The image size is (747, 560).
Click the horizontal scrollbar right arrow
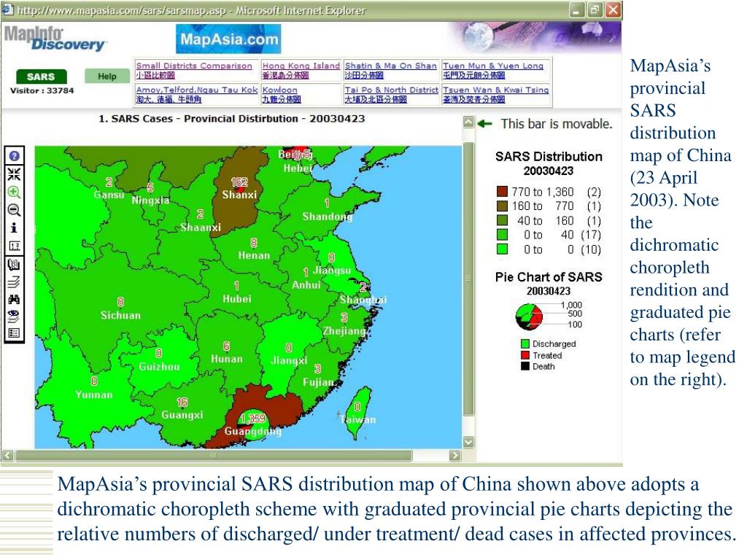[455, 455]
